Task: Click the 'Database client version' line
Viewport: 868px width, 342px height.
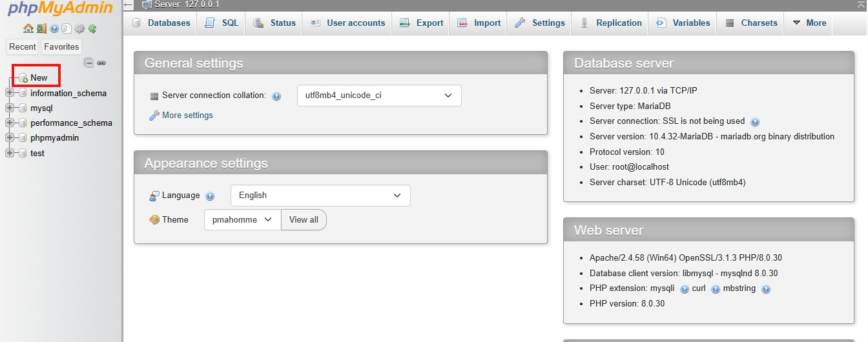Action: pos(684,273)
